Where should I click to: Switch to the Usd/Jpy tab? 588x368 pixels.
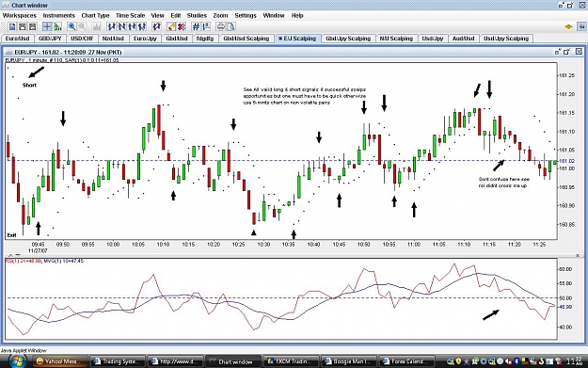(433, 39)
